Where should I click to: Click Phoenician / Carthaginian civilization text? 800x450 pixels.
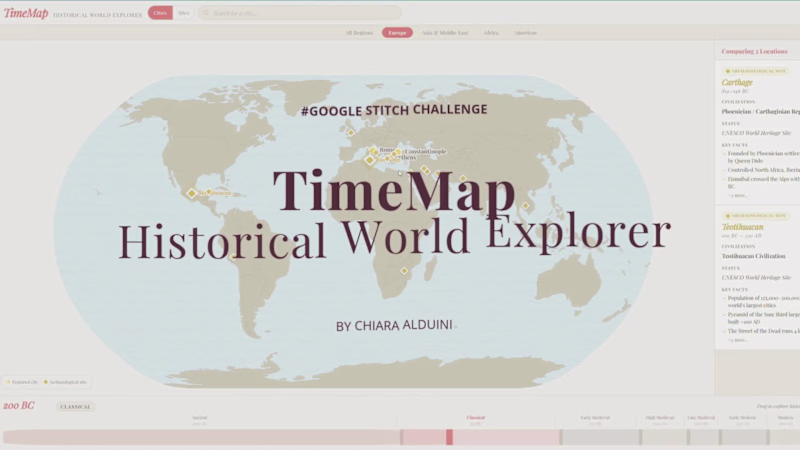pyautogui.click(x=760, y=112)
